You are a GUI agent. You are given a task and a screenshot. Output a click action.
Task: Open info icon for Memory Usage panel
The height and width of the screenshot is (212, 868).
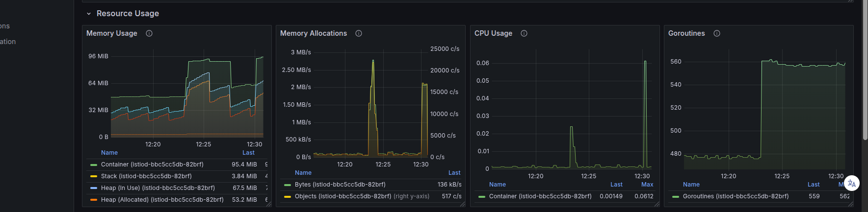[149, 33]
